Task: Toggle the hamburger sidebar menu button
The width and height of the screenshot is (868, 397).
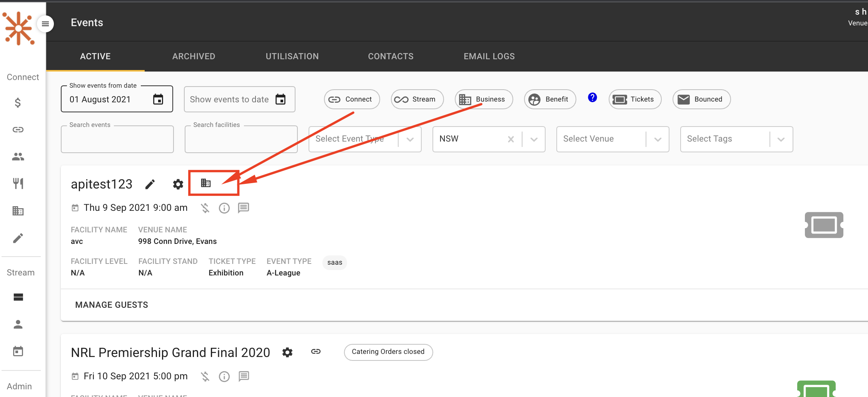Action: coord(45,24)
